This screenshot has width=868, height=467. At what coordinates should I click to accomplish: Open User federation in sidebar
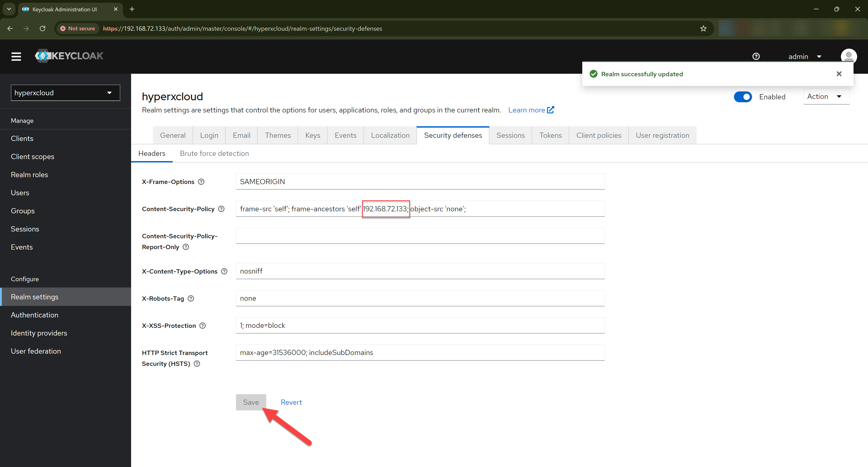coord(65,351)
